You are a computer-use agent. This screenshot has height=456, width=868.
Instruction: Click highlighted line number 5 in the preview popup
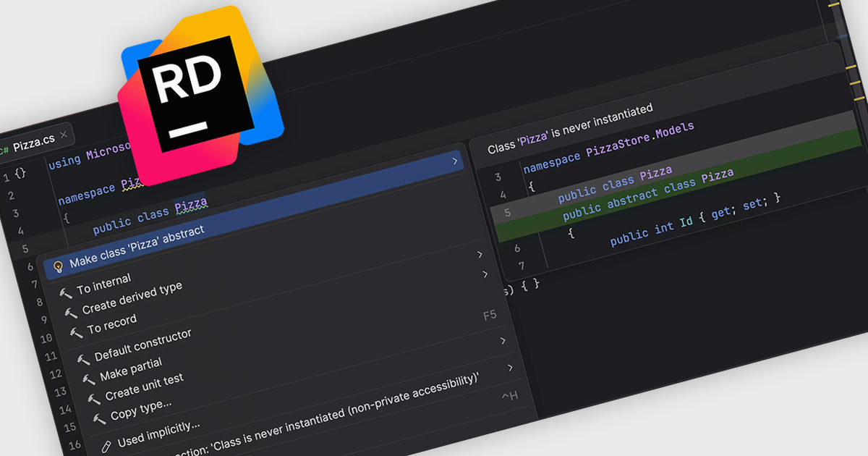(x=507, y=213)
